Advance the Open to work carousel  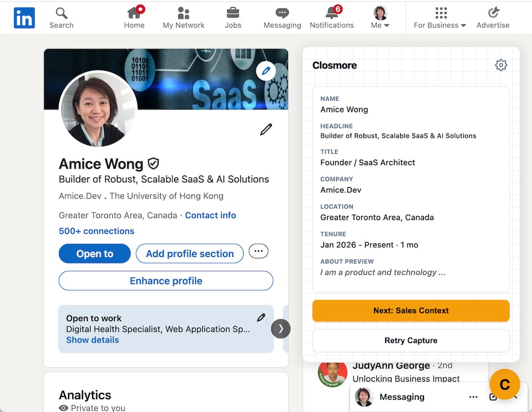[281, 329]
